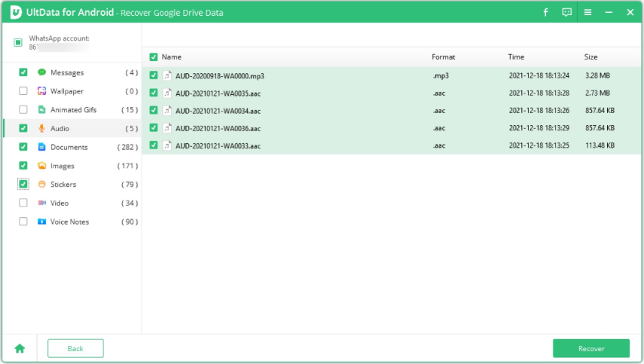Viewport: 644px width, 364px height.
Task: Click the Stickers smiley icon
Action: click(x=41, y=184)
